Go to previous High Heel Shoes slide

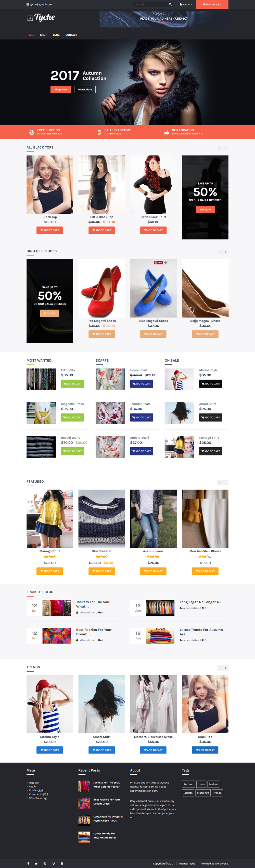(220, 252)
